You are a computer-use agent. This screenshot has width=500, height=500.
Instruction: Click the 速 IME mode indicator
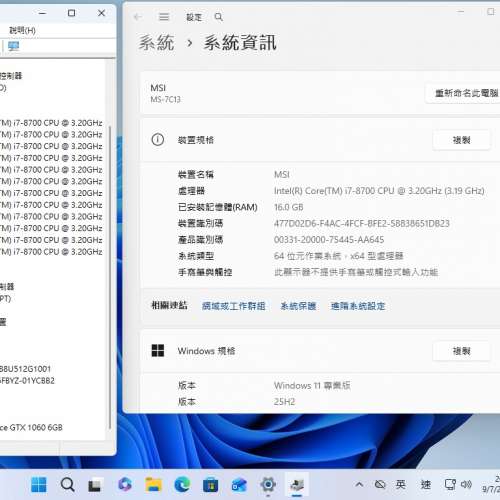(425, 484)
